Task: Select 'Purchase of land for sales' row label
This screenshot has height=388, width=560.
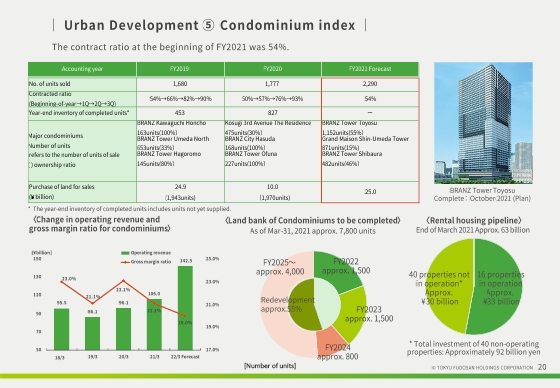Action: point(61,192)
